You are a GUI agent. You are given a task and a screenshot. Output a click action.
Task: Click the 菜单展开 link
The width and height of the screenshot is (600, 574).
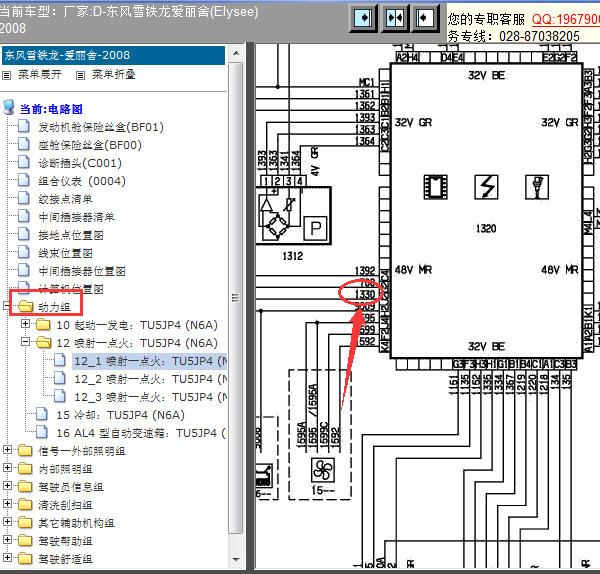(40, 74)
